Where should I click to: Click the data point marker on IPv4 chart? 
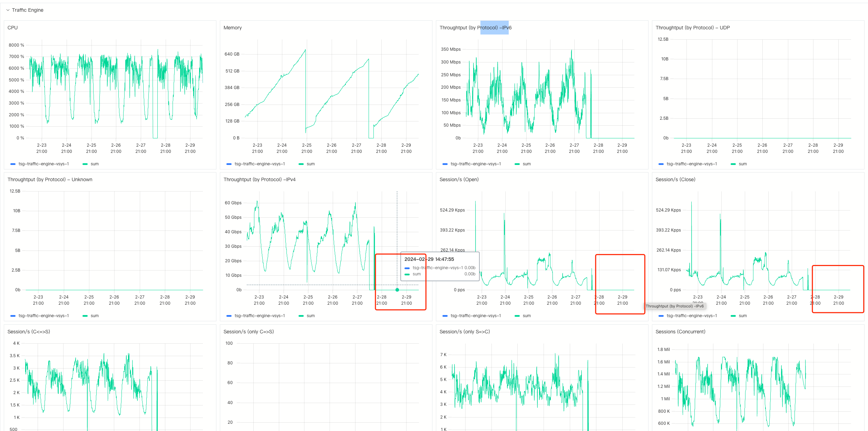tap(397, 290)
